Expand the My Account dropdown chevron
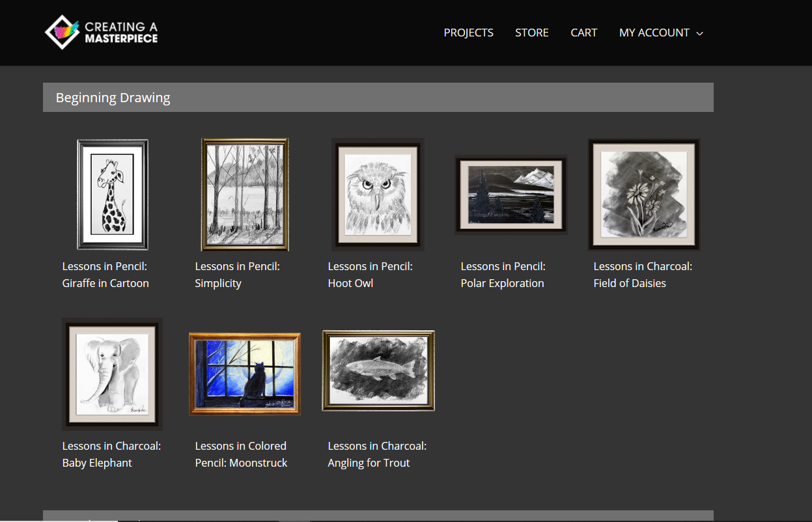Image resolution: width=812 pixels, height=522 pixels. (700, 33)
